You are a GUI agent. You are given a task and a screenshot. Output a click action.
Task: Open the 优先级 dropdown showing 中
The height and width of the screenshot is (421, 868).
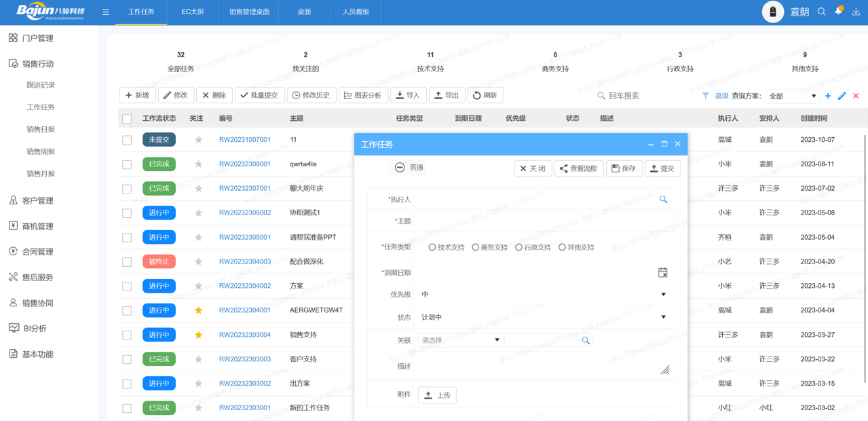pyautogui.click(x=664, y=295)
